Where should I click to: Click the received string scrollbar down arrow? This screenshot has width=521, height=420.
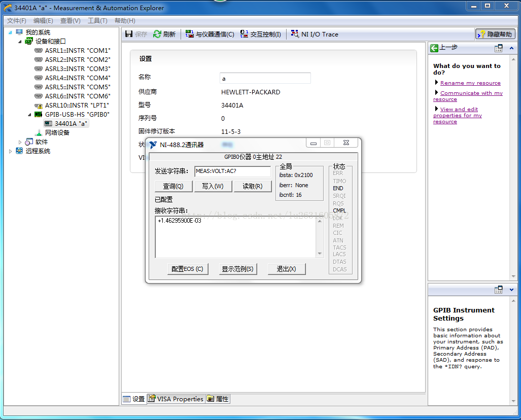coord(320,254)
